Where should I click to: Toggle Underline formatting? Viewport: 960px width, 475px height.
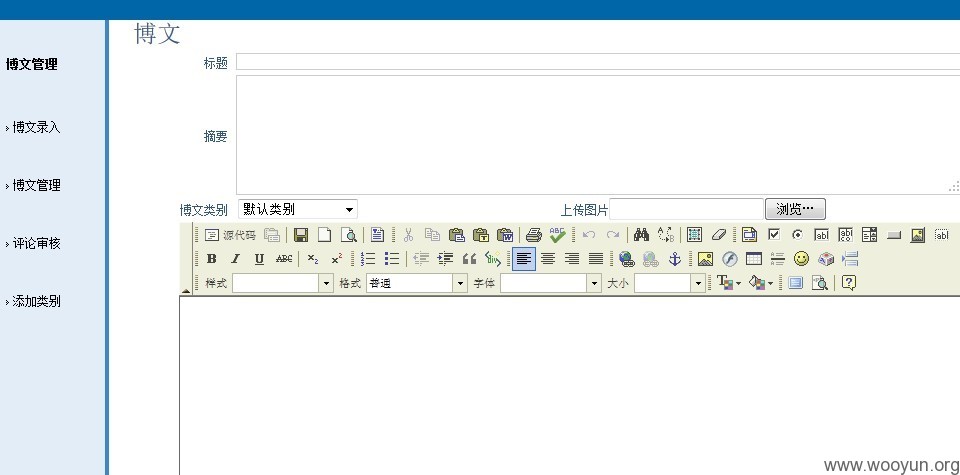(x=259, y=259)
